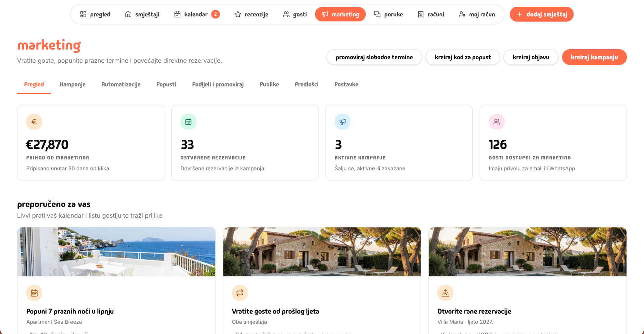Click the €27,870 revenue value
644x334 pixels.
point(47,145)
